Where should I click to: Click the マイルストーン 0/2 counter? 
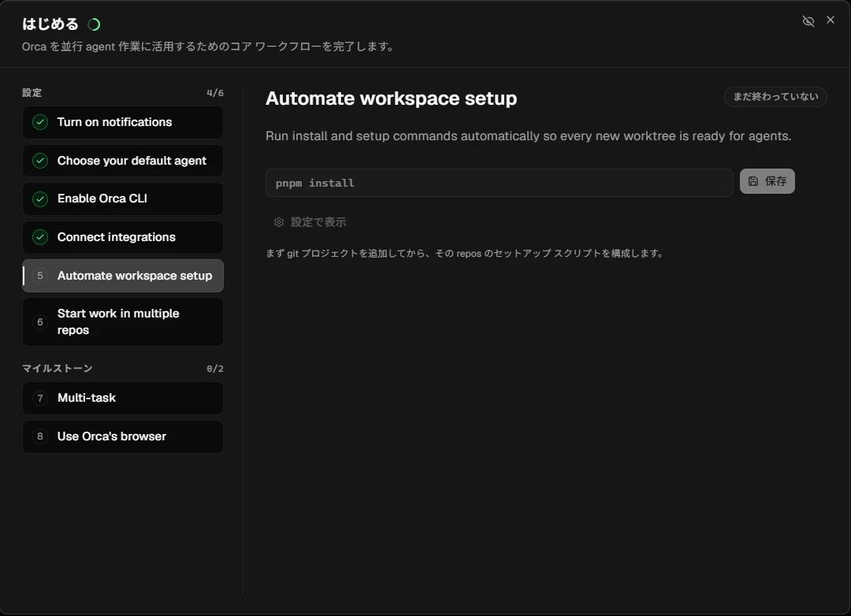(x=215, y=369)
